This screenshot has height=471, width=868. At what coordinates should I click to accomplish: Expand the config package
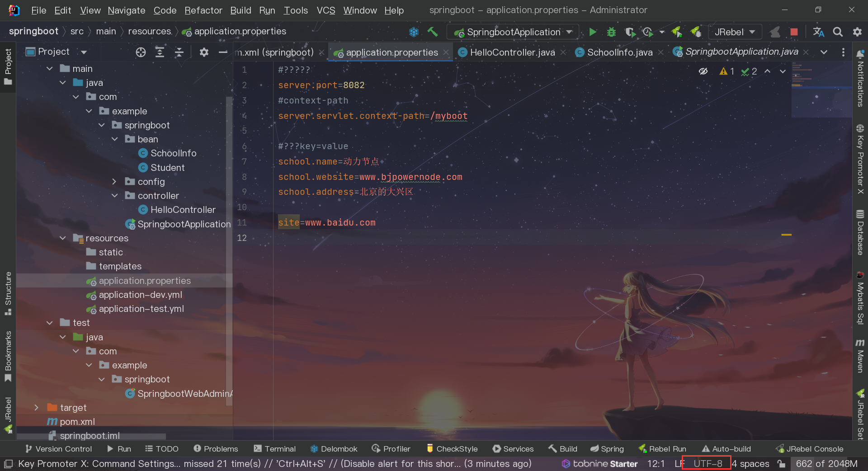(x=115, y=182)
